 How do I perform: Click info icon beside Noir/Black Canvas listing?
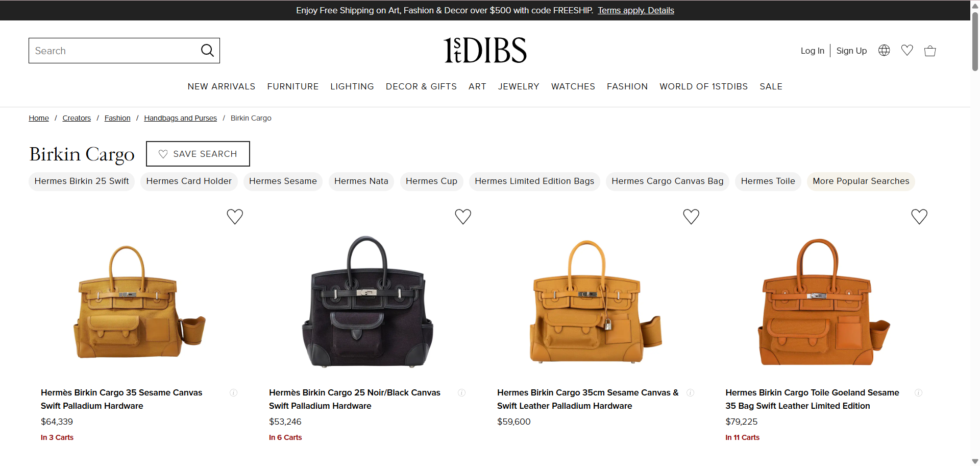461,392
